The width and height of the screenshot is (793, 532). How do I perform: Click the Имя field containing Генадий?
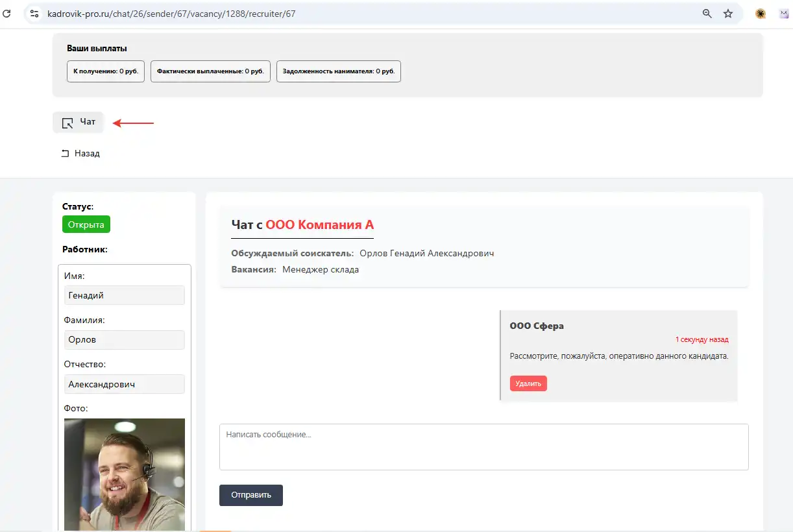[124, 295]
